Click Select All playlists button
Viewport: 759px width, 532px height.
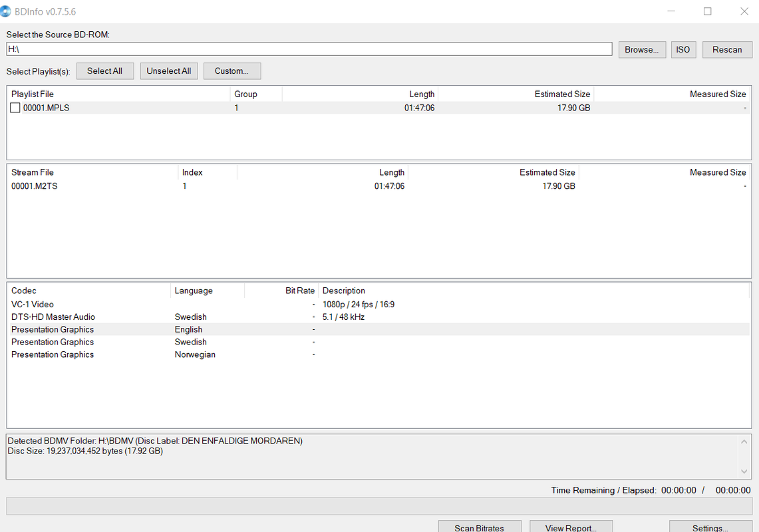pyautogui.click(x=104, y=71)
